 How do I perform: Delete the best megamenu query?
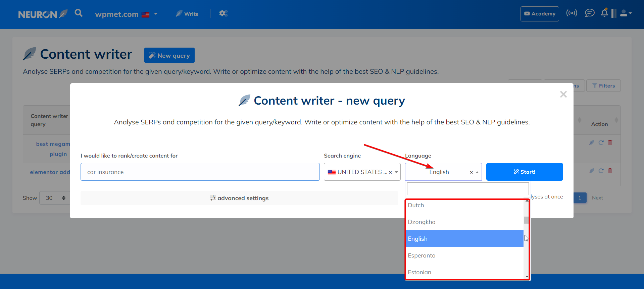[x=610, y=142]
